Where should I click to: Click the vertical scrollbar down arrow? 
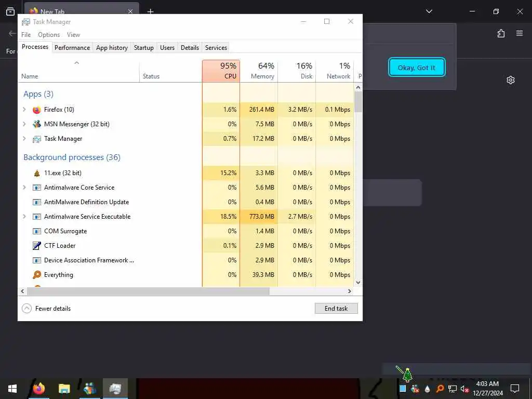(358, 282)
